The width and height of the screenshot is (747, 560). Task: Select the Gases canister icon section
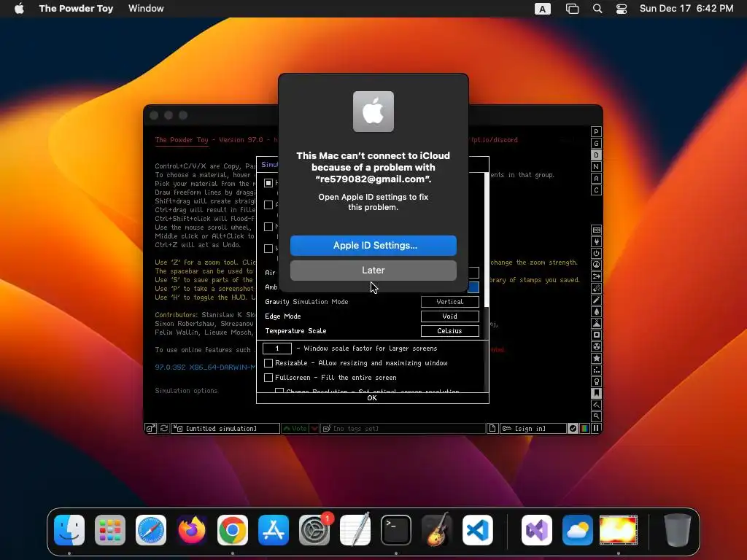(596, 300)
